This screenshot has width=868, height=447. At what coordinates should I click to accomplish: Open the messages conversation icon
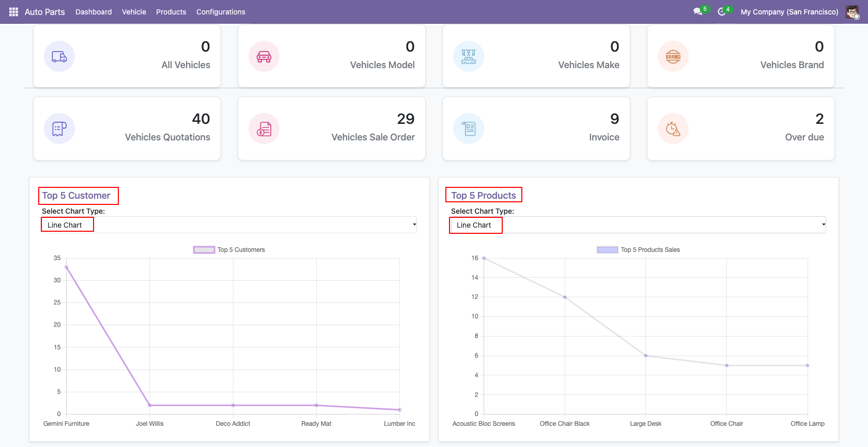pos(698,12)
